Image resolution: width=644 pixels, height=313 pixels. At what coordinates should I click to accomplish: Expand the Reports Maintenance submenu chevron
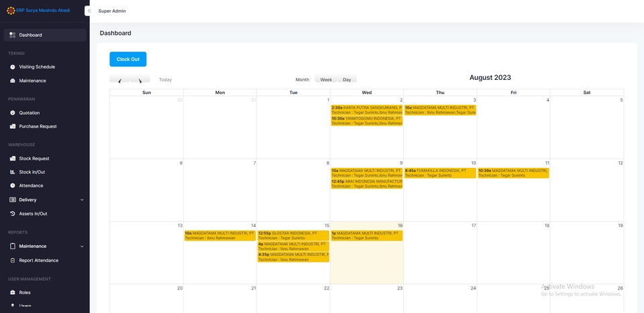click(x=82, y=247)
